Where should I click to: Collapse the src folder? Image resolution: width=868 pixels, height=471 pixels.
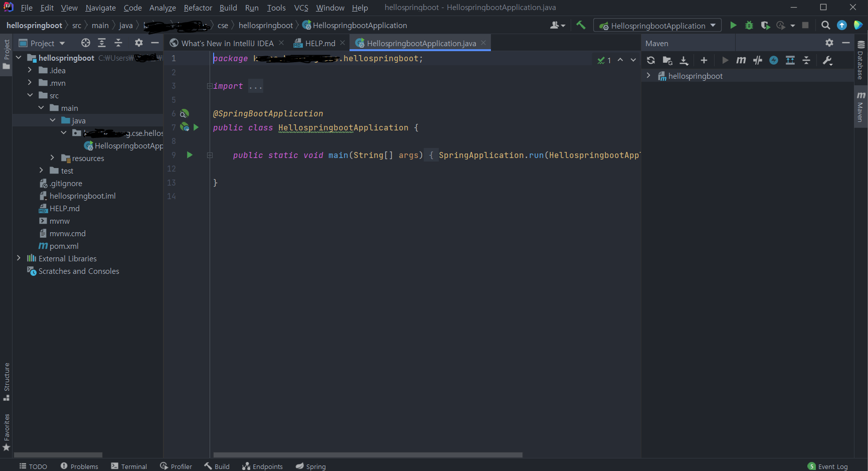point(30,95)
